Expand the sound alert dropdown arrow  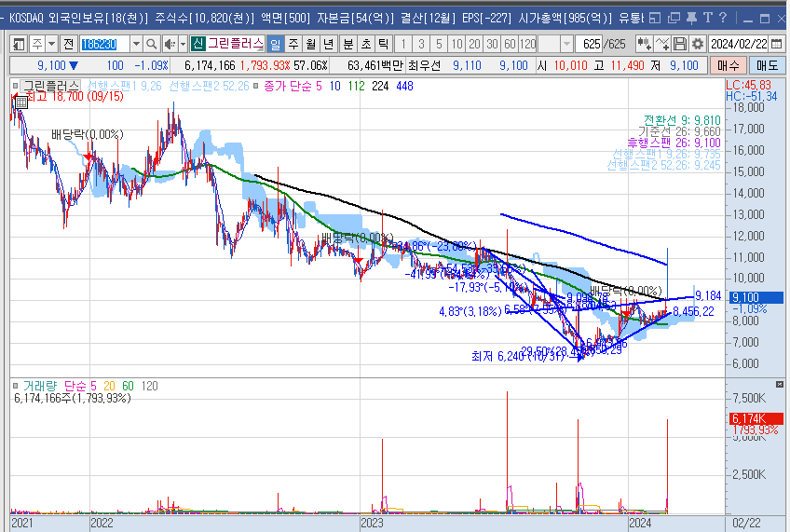183,45
